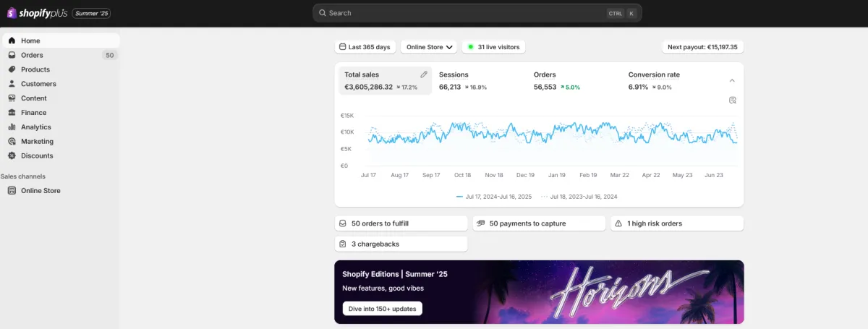Toggle the Jul 17, 2024-Jul 16, 2025 legend
This screenshot has height=329, width=868.
[x=493, y=197]
